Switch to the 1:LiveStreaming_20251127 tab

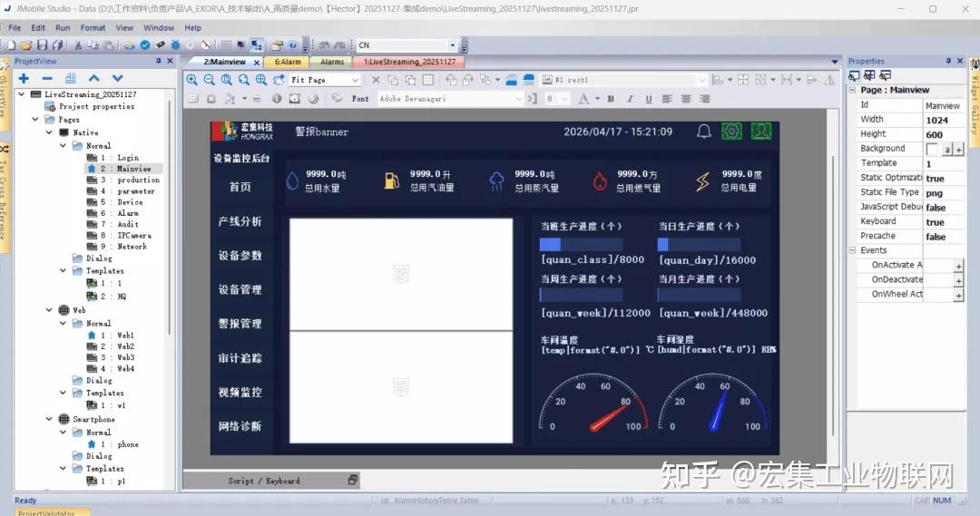coord(409,62)
